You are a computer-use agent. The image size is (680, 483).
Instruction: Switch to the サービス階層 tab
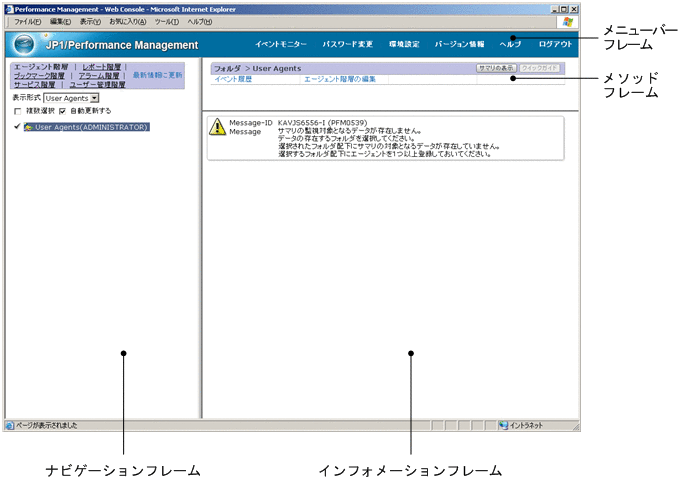click(x=34, y=84)
